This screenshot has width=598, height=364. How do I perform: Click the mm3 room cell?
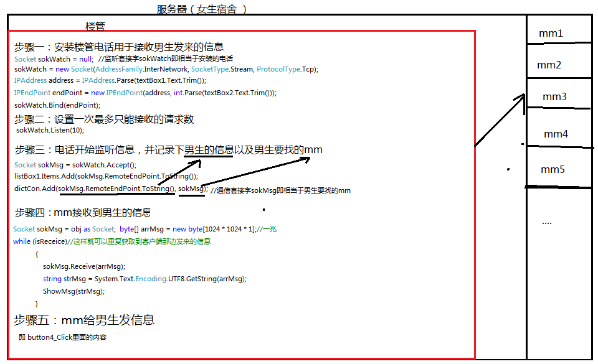(559, 94)
